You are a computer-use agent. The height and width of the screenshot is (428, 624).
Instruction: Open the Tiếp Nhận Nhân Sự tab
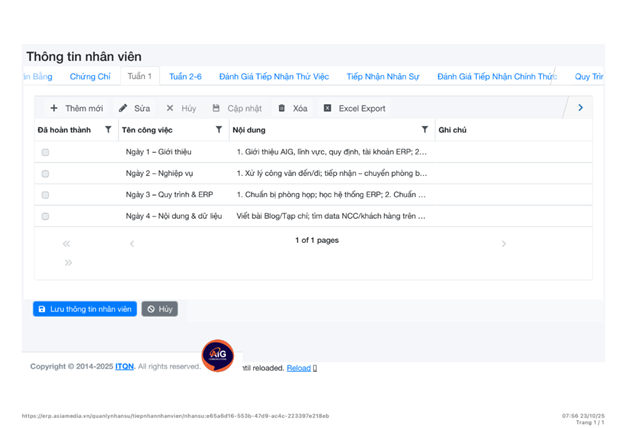(382, 76)
